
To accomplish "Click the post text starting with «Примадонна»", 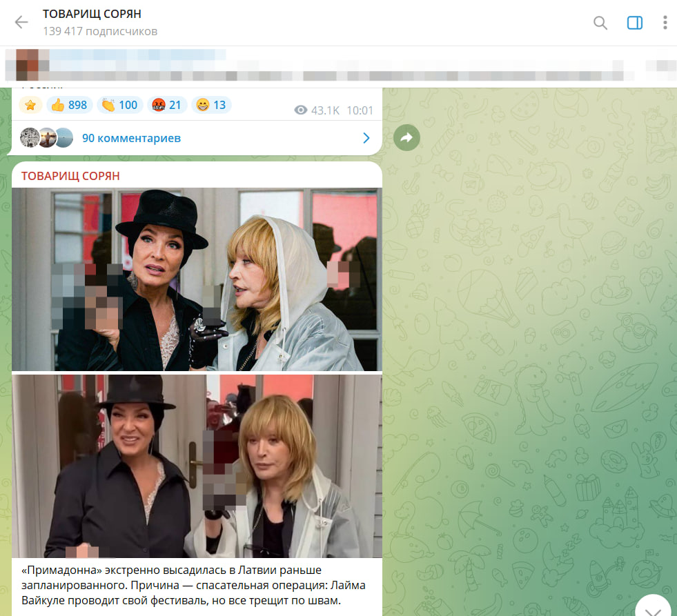I will point(193,586).
